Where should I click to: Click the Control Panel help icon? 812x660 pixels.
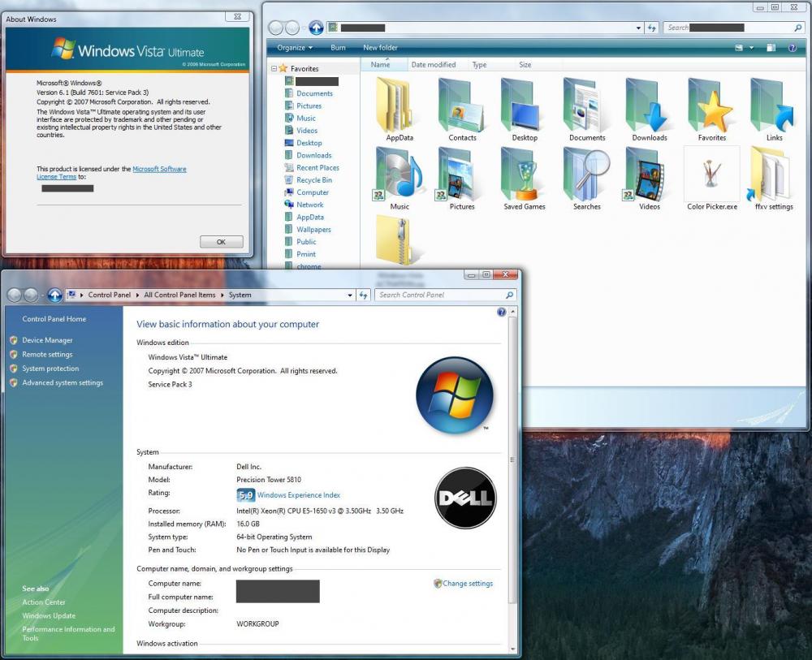click(502, 312)
